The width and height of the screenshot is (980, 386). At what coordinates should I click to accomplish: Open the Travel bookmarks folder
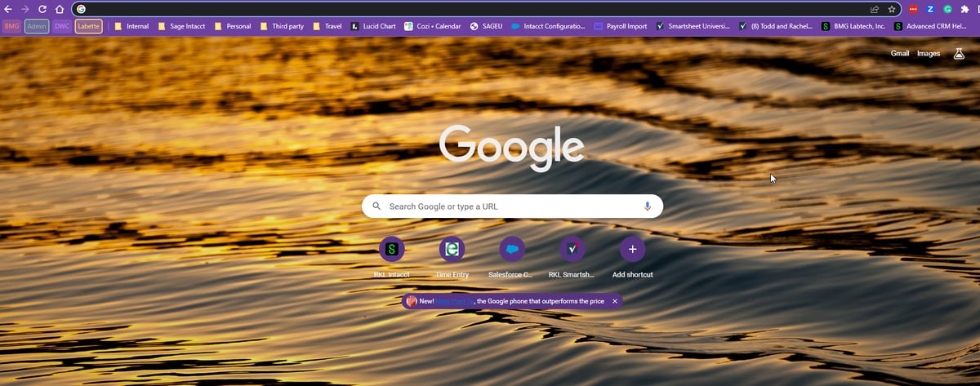click(327, 26)
